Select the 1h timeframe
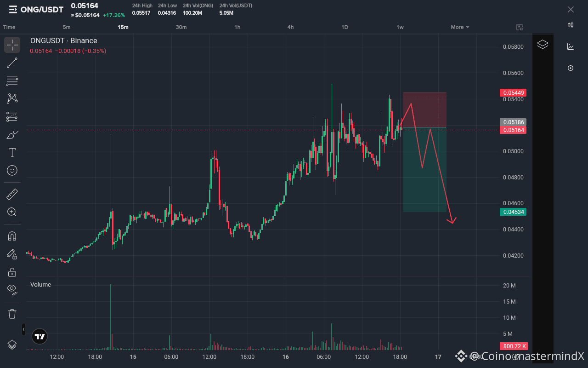The image size is (588, 368). coord(237,27)
